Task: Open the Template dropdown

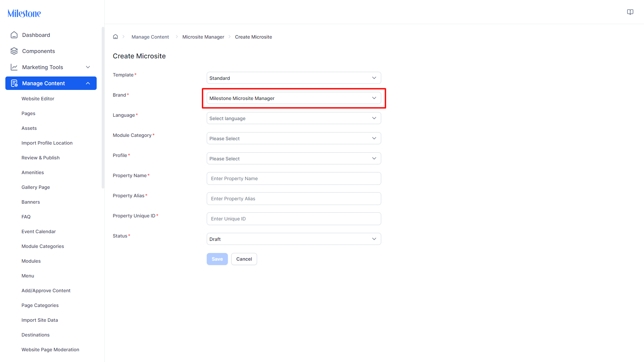Action: pos(294,78)
